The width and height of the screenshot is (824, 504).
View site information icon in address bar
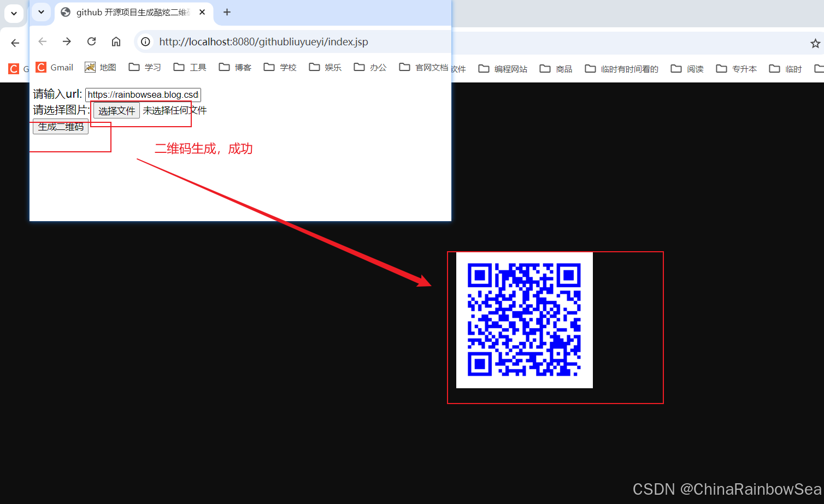click(x=145, y=41)
